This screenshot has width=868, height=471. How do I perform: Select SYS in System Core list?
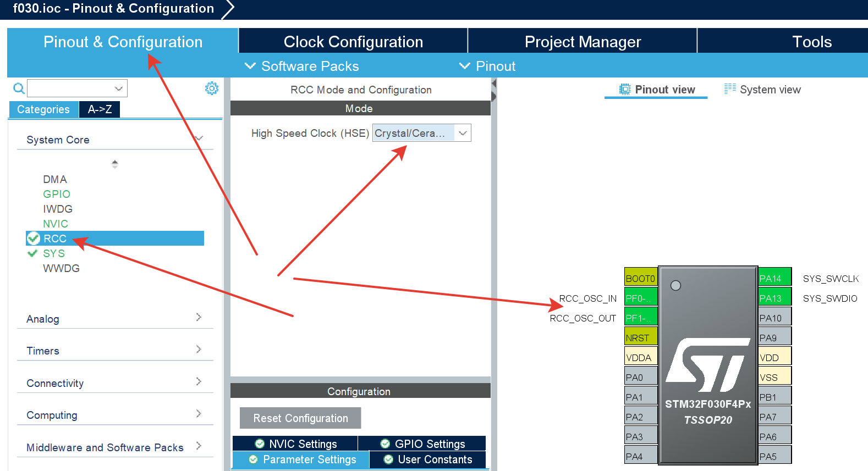[54, 253]
